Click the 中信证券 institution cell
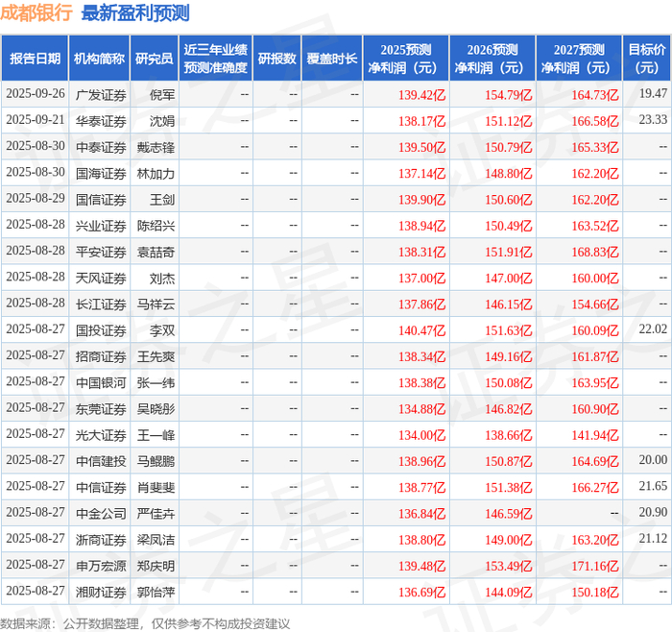672x632 pixels. click(101, 488)
